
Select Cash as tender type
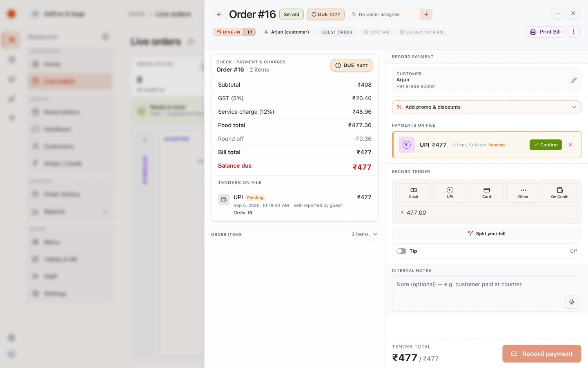[x=414, y=193]
